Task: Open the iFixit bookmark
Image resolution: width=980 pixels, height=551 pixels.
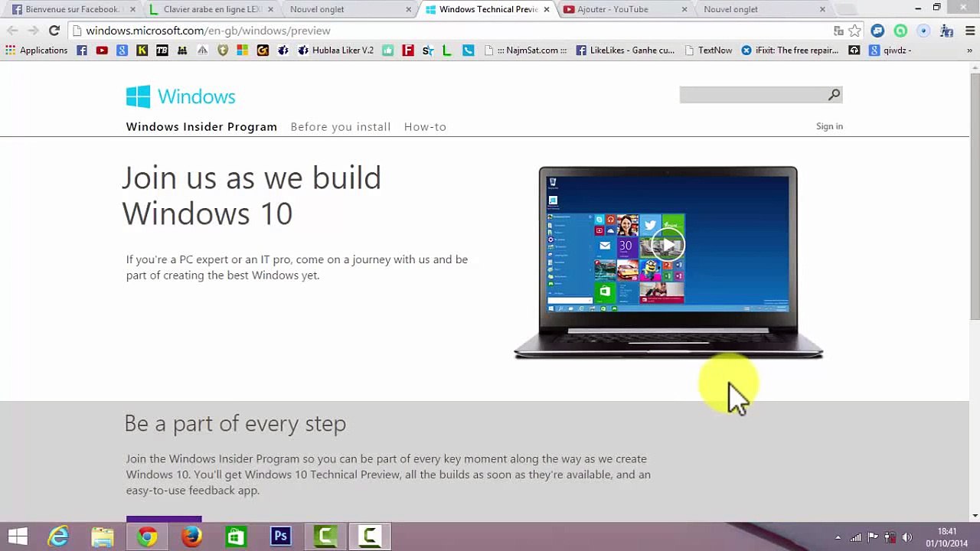Action: point(790,51)
